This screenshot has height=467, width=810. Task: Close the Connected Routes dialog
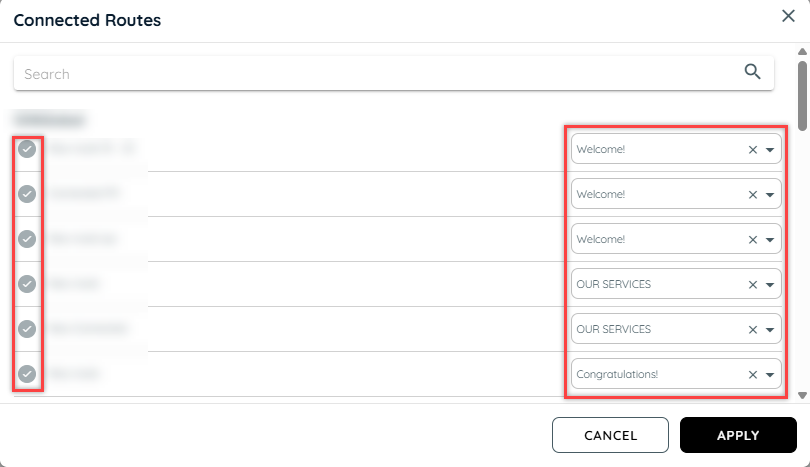click(788, 16)
